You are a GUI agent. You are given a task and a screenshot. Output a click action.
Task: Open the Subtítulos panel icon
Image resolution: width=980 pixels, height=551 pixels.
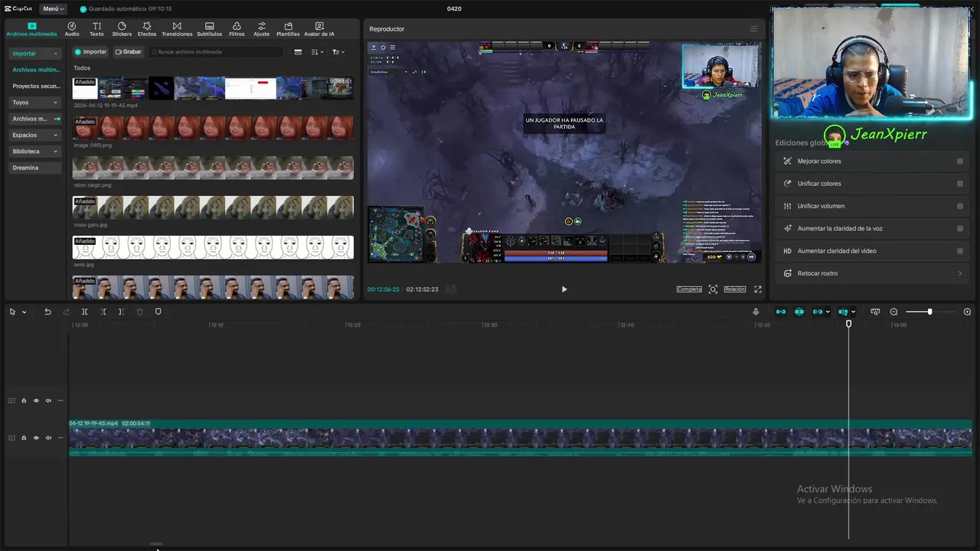coord(209,29)
